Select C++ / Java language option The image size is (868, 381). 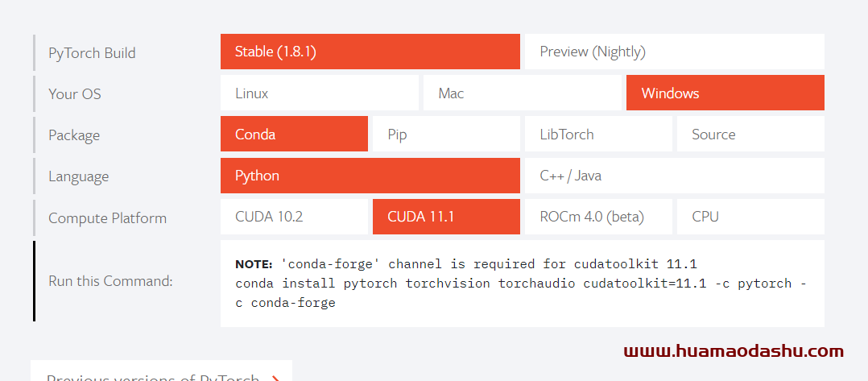tap(674, 176)
